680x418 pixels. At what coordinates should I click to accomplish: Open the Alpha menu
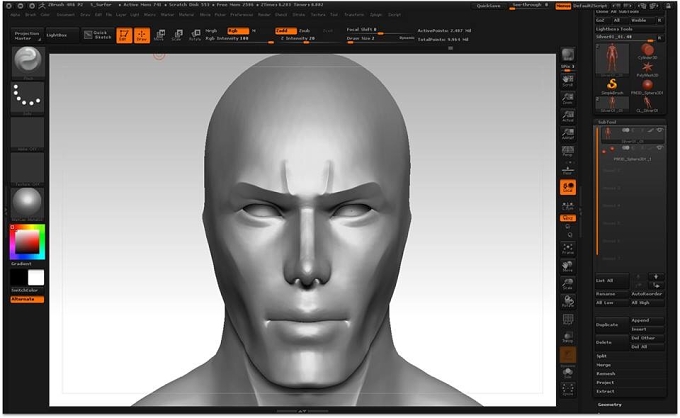[16, 15]
